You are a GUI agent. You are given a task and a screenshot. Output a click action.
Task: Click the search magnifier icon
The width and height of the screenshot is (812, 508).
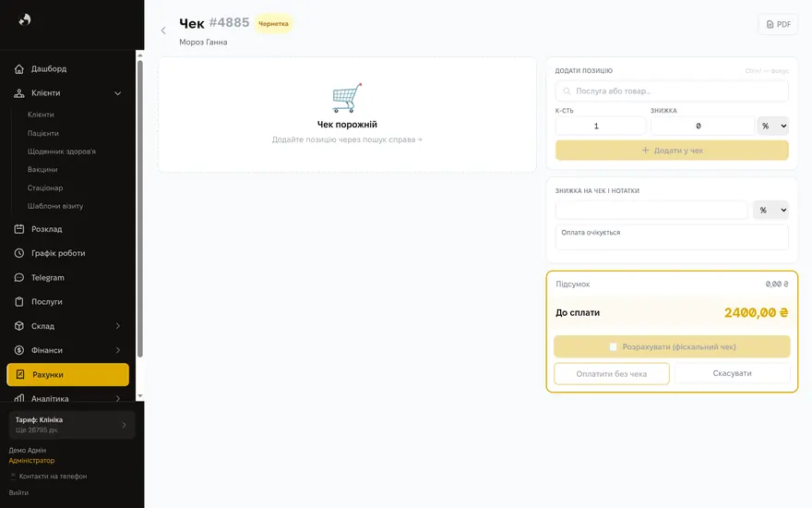567,91
